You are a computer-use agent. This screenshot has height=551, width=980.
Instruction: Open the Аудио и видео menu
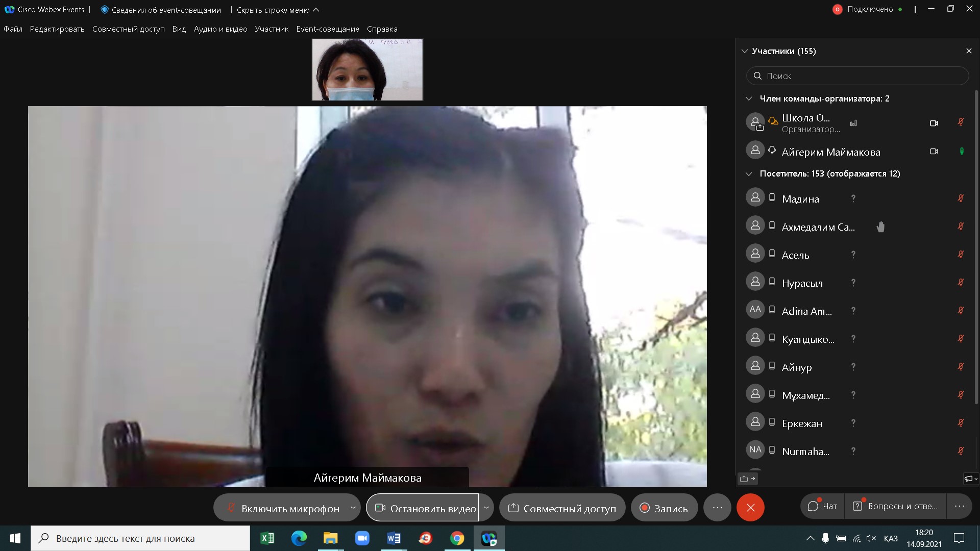tap(220, 29)
